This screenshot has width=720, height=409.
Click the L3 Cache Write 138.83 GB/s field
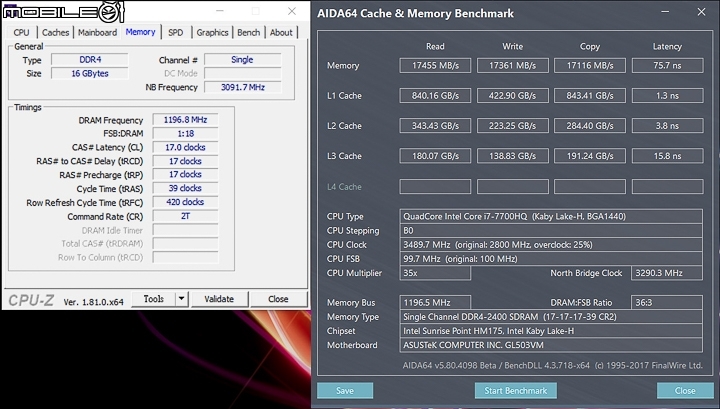512,156
